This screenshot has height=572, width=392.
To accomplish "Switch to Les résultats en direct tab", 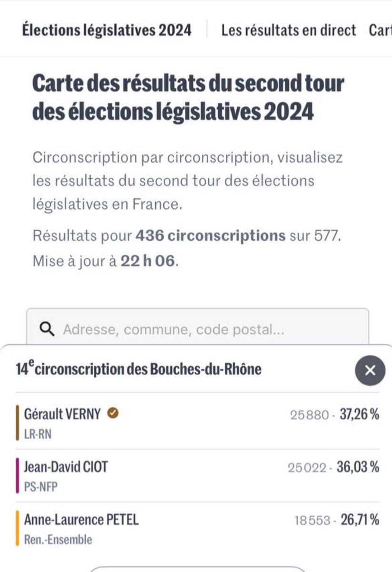I will tap(288, 30).
